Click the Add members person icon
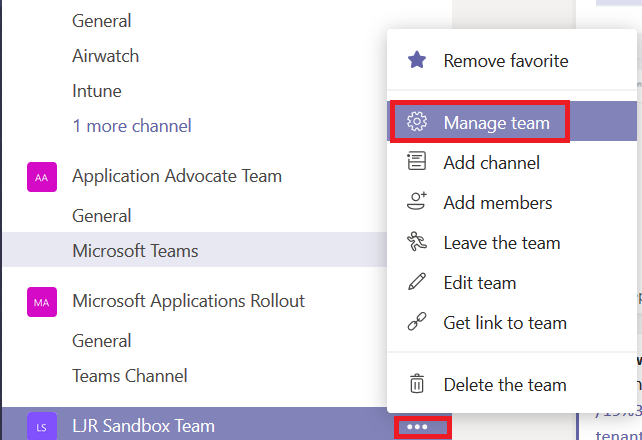The image size is (642, 440). pyautogui.click(x=417, y=201)
